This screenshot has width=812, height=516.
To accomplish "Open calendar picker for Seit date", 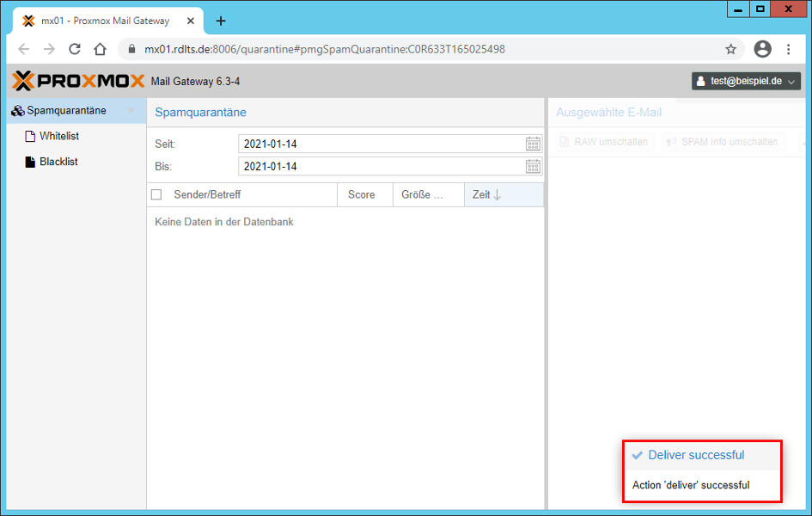I will point(534,144).
